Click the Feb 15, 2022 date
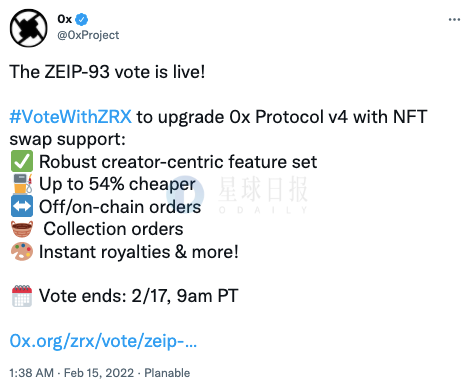474x389 pixels. (x=99, y=373)
